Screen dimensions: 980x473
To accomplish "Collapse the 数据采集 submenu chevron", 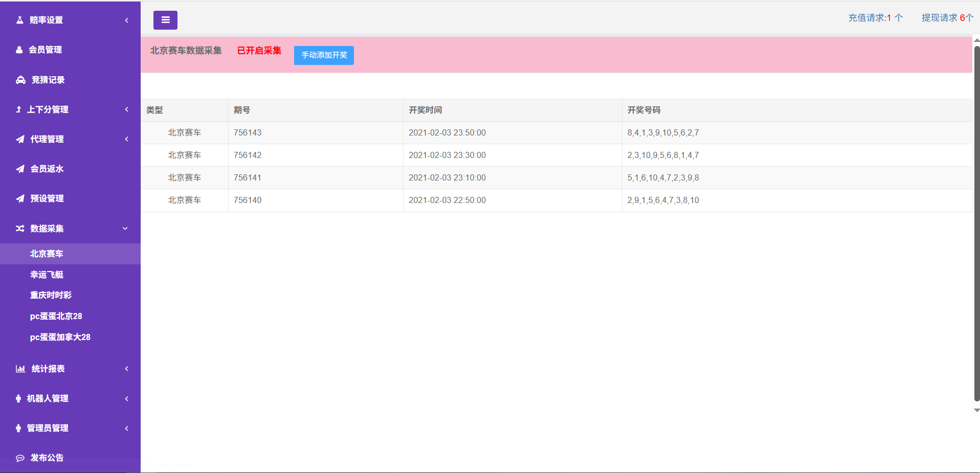I will [125, 229].
